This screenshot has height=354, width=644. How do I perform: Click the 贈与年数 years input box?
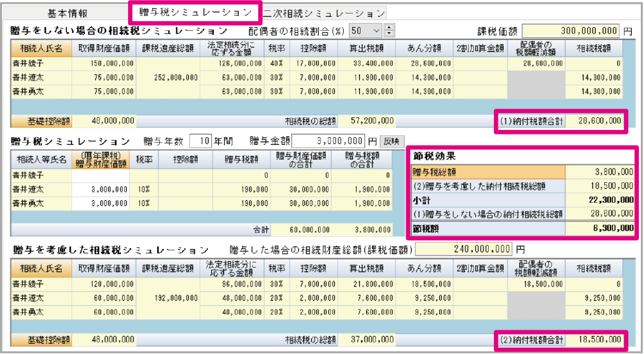(202, 141)
